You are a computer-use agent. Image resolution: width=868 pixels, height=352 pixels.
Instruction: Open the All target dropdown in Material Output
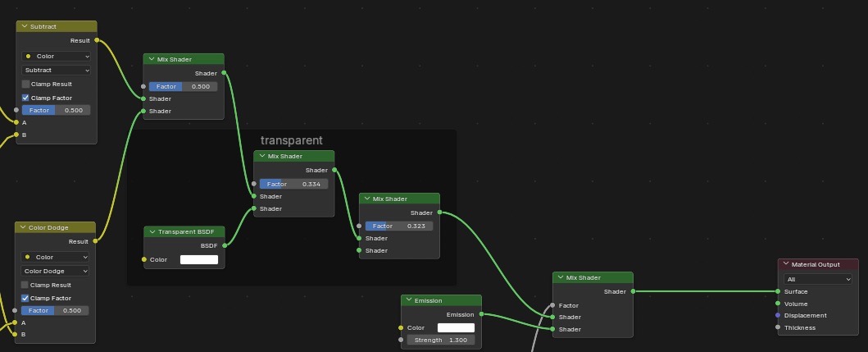pyautogui.click(x=818, y=279)
